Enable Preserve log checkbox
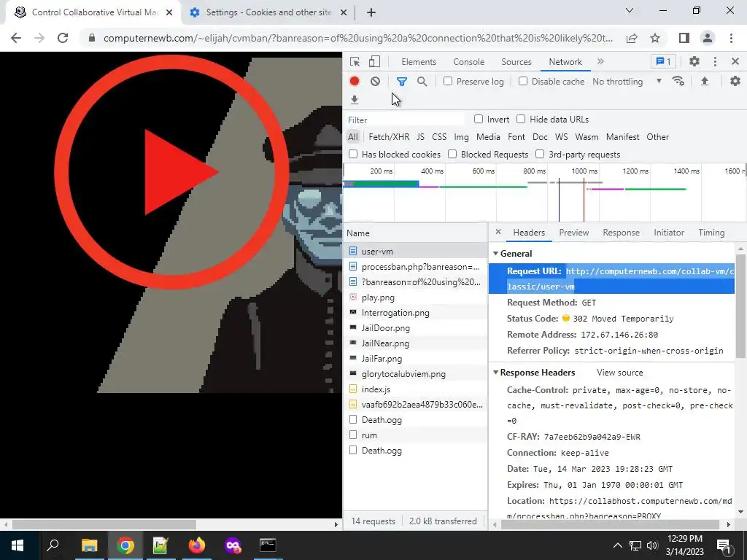Screen dimensions: 747x560 (448, 81)
